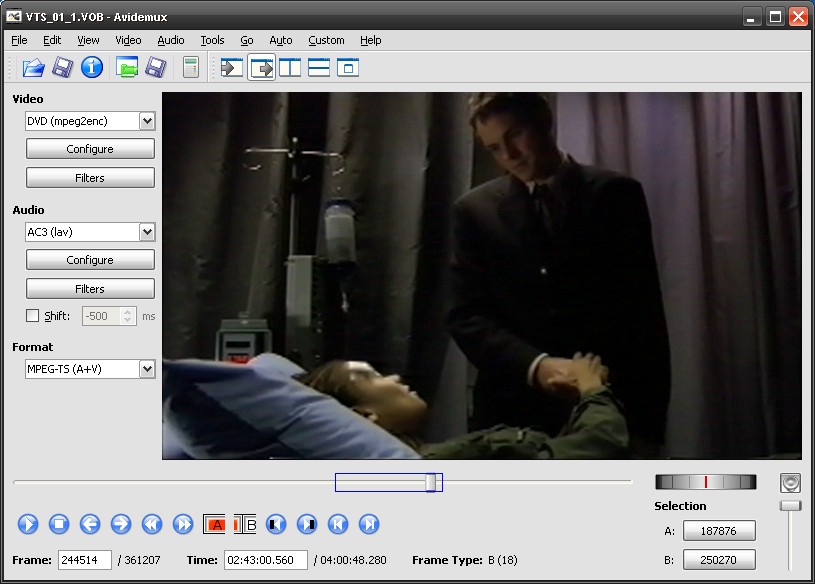Open the Go menu
Image resolution: width=815 pixels, height=584 pixels.
[247, 40]
